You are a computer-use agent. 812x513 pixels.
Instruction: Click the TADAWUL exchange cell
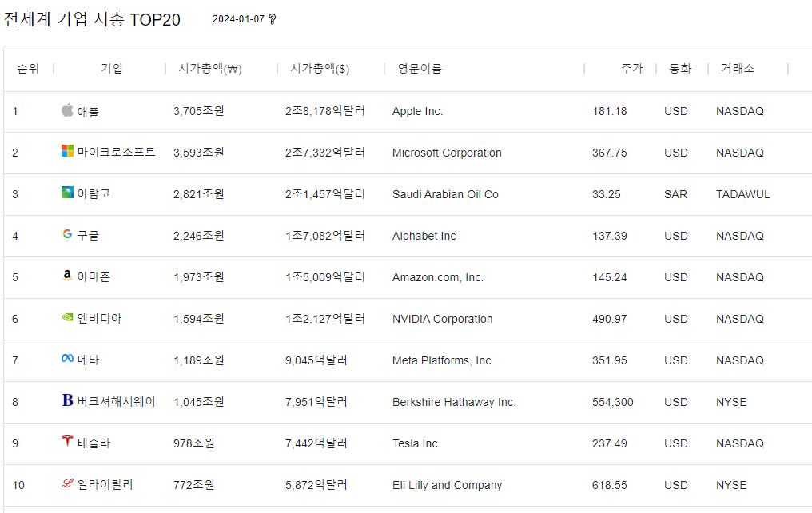[743, 194]
